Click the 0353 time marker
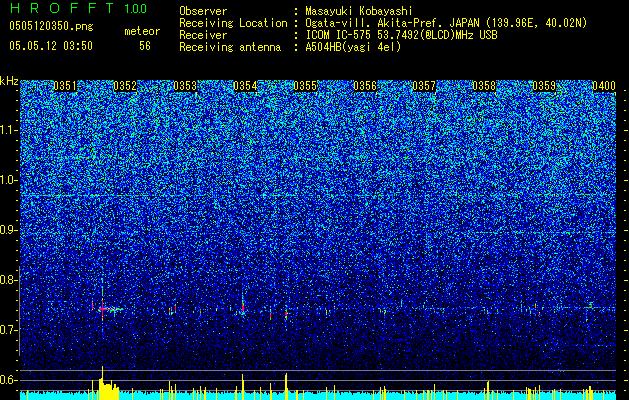 [185, 86]
